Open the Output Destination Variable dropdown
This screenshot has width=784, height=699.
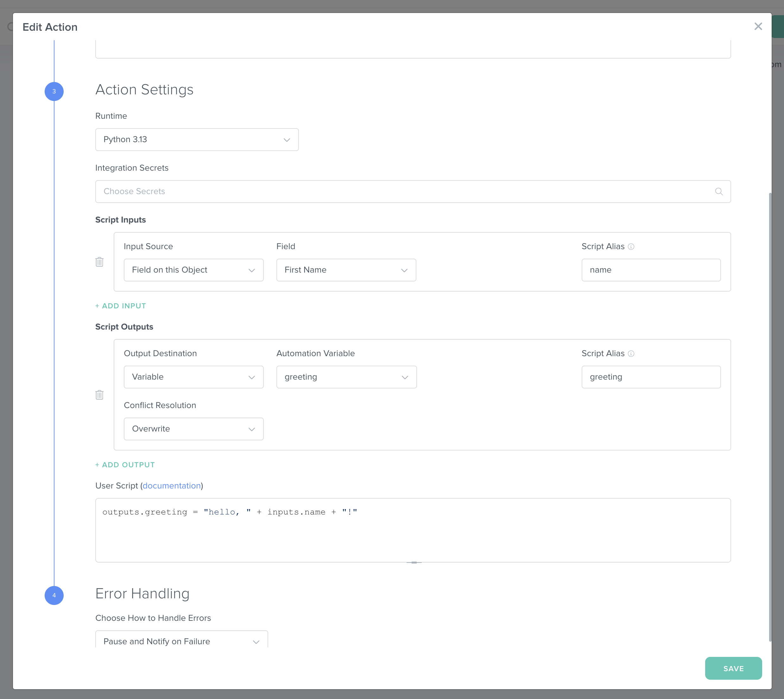[193, 377]
